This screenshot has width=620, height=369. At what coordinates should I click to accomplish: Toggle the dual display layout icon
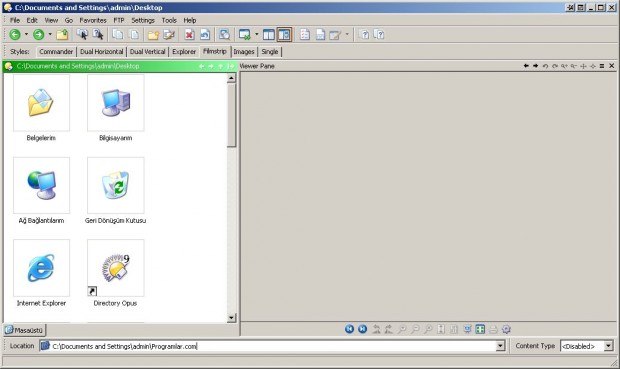(x=268, y=35)
